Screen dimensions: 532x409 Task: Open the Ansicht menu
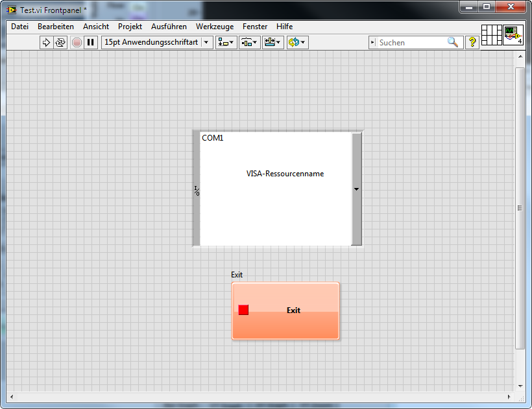point(96,27)
